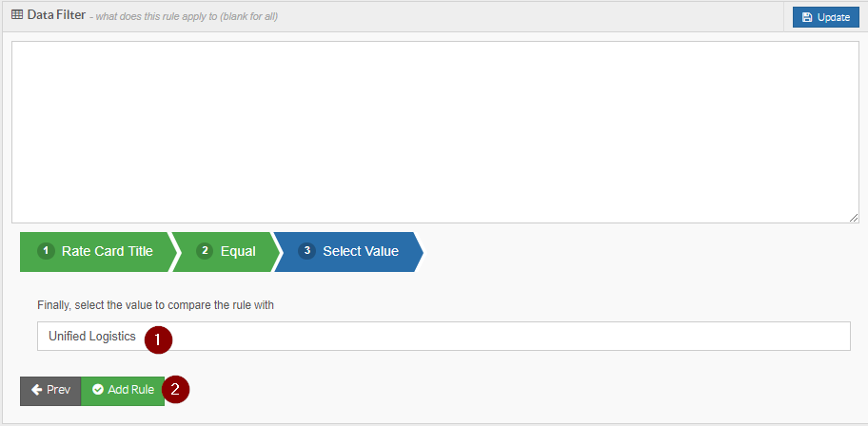This screenshot has height=426, width=868.
Task: Click the Add Rule button
Action: [123, 391]
